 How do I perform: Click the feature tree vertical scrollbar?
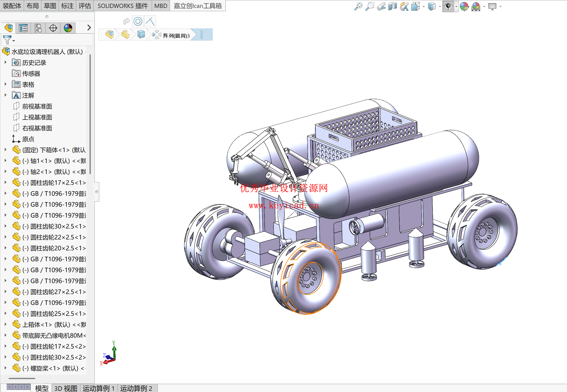click(x=90, y=114)
